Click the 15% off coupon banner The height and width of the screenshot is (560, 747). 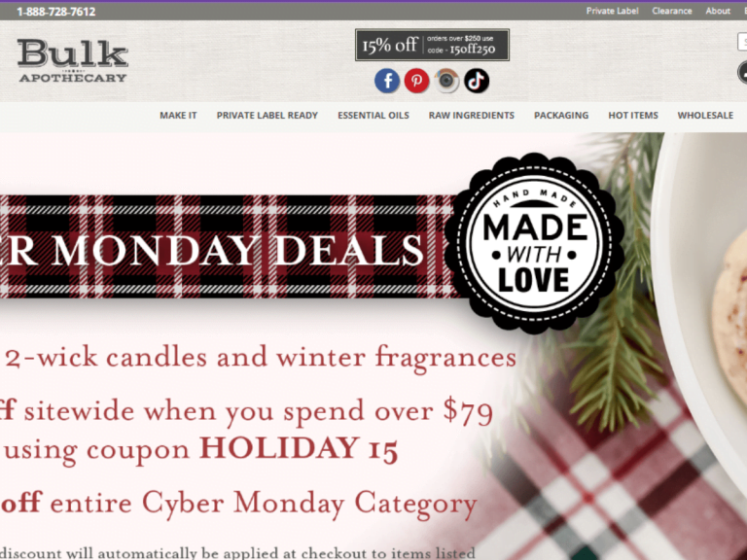[x=432, y=45]
